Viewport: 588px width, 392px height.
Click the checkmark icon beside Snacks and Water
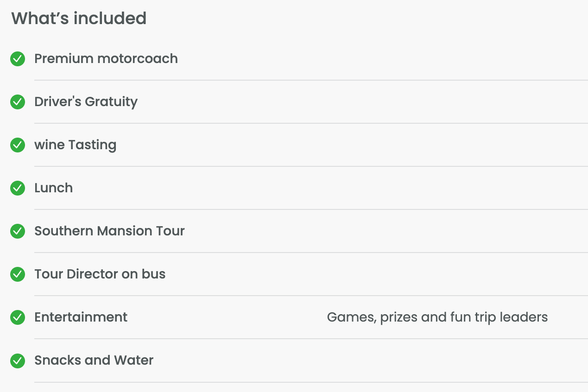click(18, 360)
